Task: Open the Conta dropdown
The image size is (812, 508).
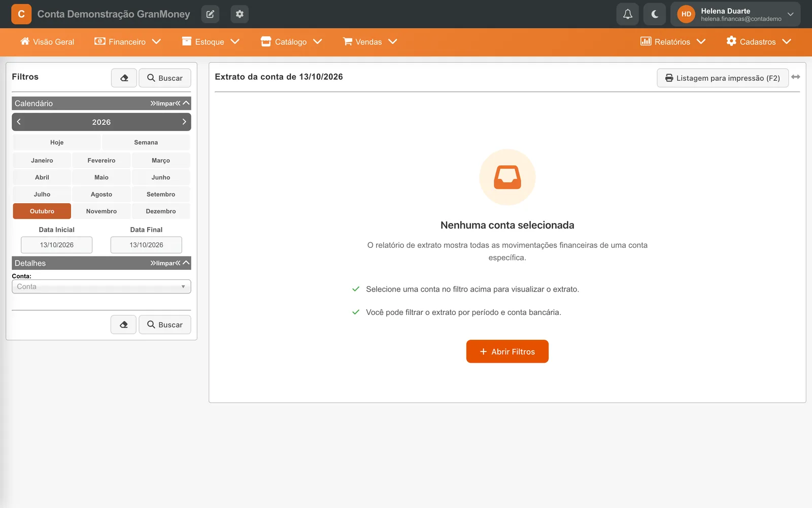Action: 101,287
